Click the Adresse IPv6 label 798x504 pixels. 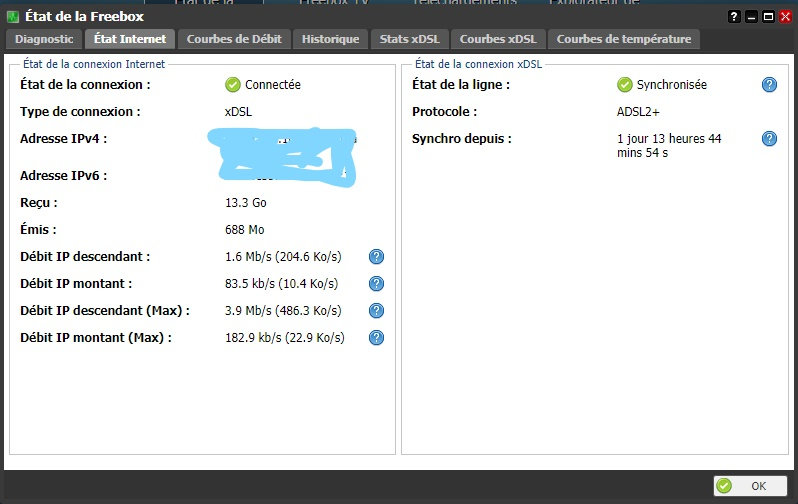64,176
